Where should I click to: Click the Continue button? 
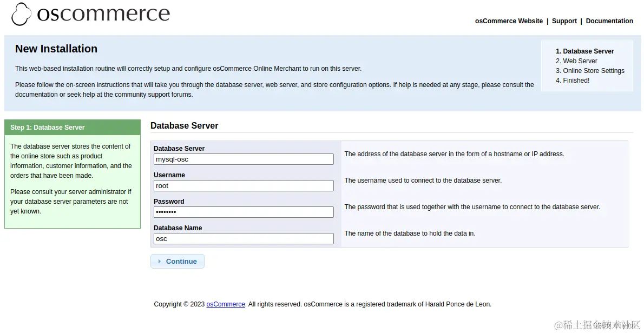click(x=178, y=262)
